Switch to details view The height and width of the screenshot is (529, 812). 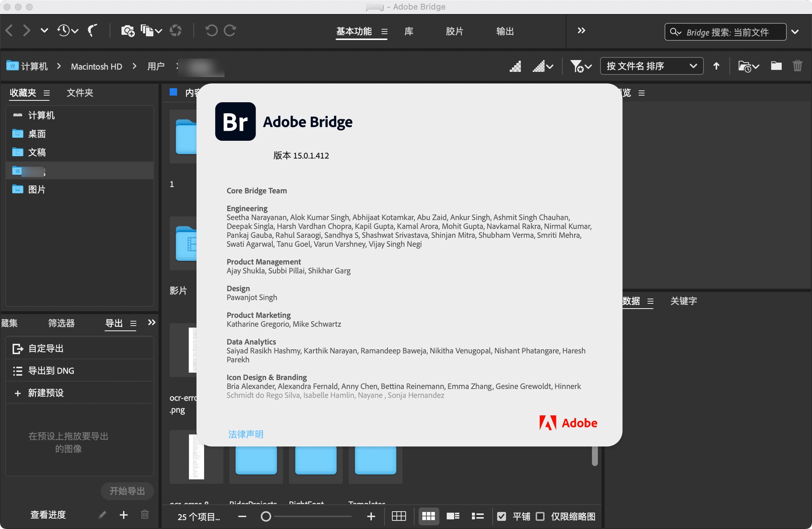[x=453, y=516]
